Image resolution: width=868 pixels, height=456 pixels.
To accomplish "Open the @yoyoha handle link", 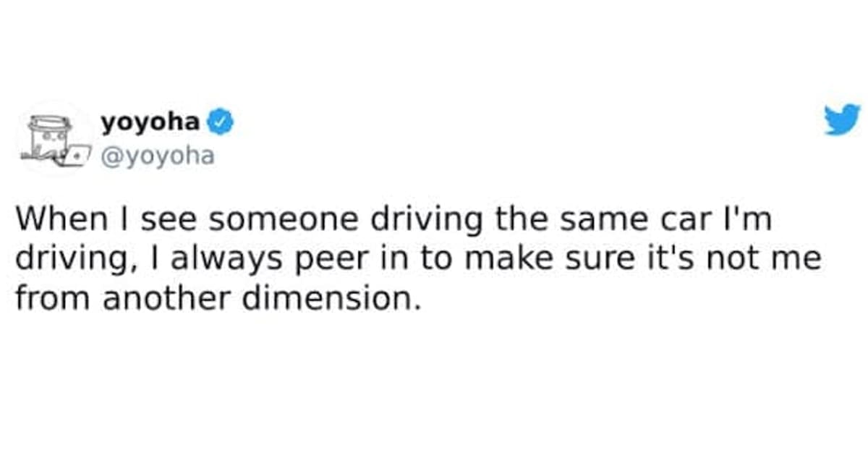I will [158, 156].
